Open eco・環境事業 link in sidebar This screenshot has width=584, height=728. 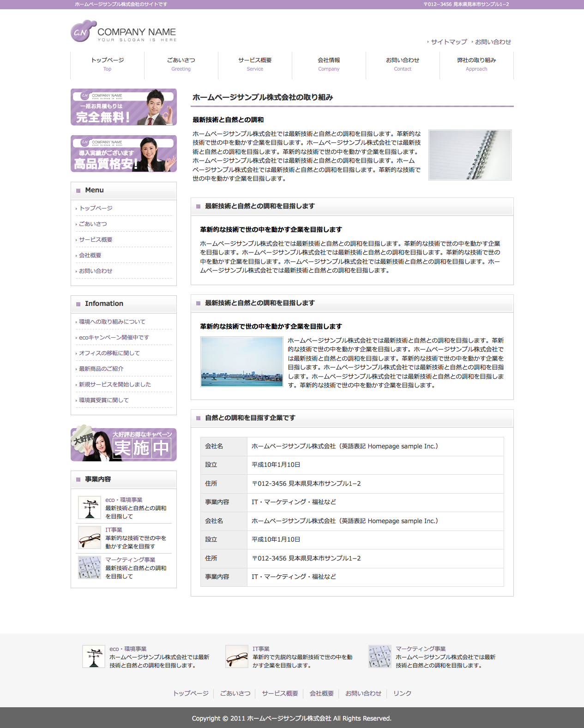124,500
